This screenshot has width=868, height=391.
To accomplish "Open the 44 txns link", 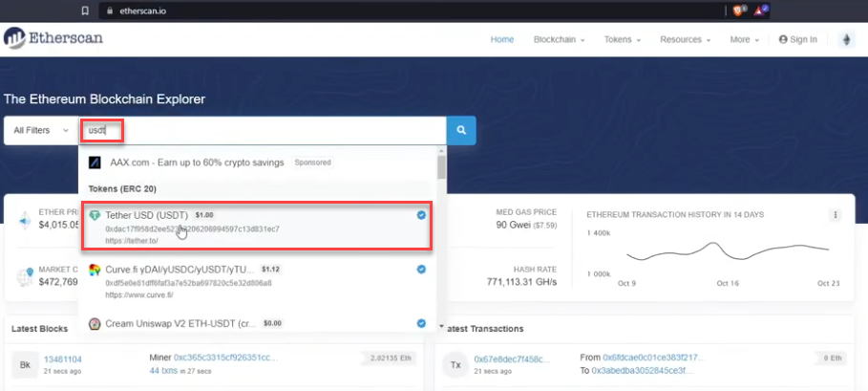I will [163, 371].
